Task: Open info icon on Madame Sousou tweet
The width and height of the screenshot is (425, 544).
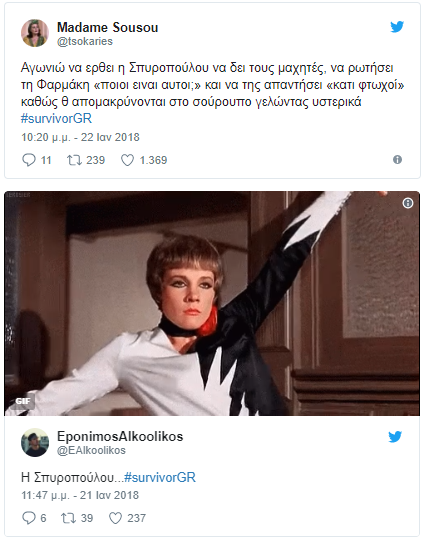Action: pos(397,160)
